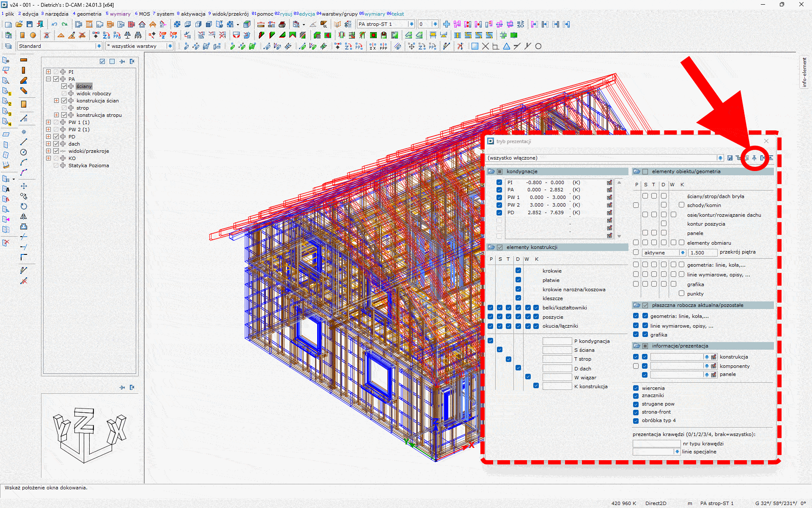
Task: Open the geometria menu
Action: [x=88, y=14]
